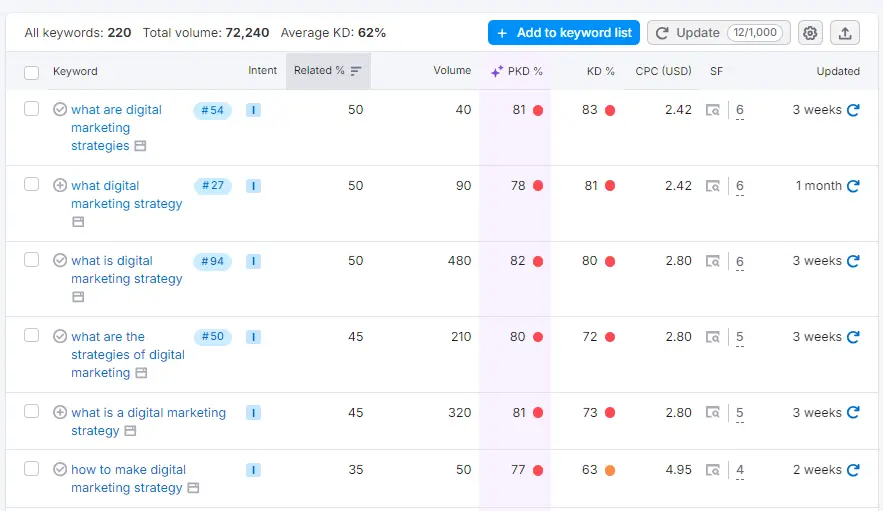Click the CPC (USD) column header
The image size is (883, 511).
(x=663, y=71)
